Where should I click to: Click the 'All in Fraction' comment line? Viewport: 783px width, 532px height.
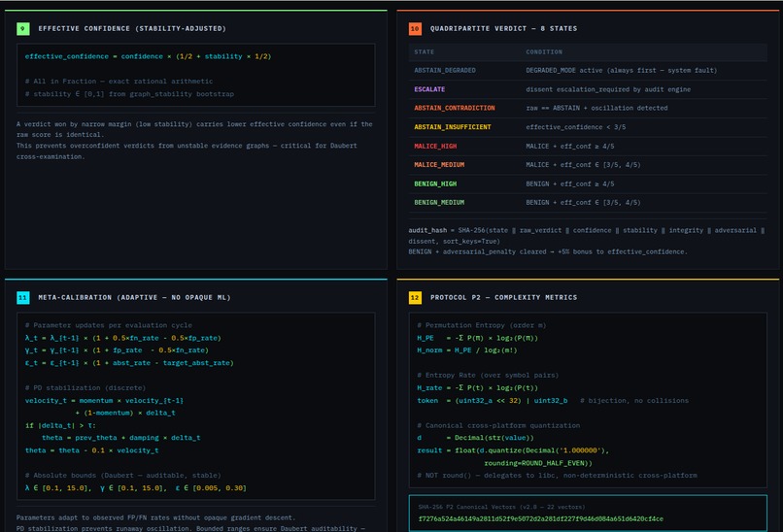point(119,82)
